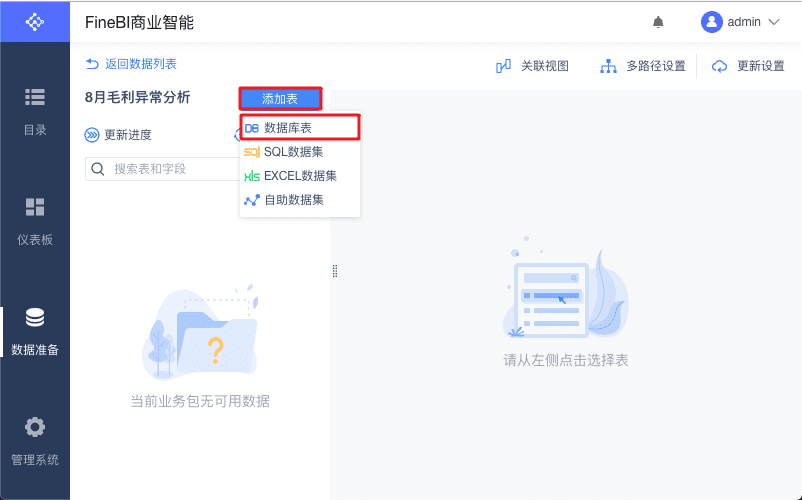The width and height of the screenshot is (802, 500).
Task: Click the admin user avatar icon
Action: click(711, 22)
